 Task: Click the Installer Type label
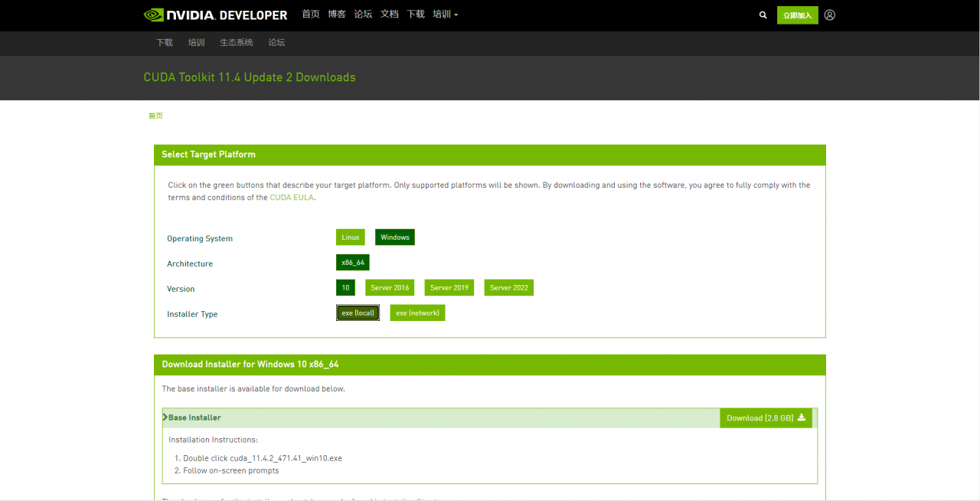[x=192, y=314]
